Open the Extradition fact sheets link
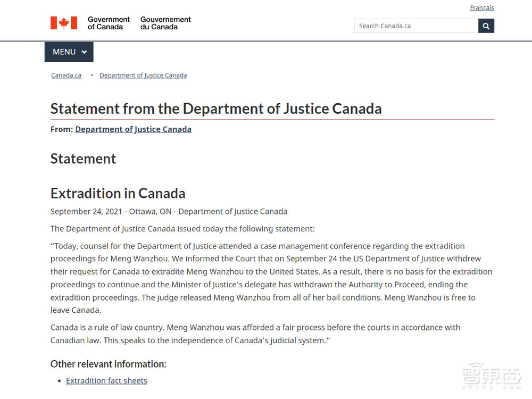532x399 pixels. 106,380
